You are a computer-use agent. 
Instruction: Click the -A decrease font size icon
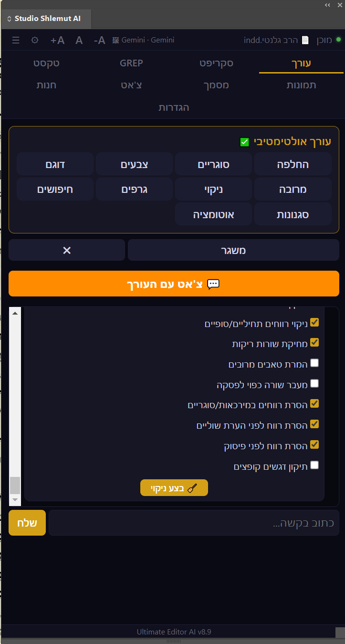click(98, 40)
